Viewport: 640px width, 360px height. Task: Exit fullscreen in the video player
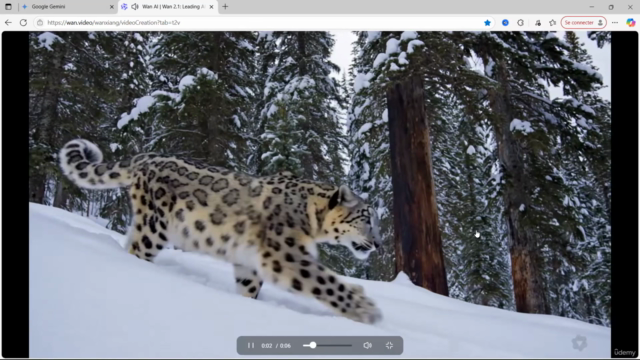[389, 345]
